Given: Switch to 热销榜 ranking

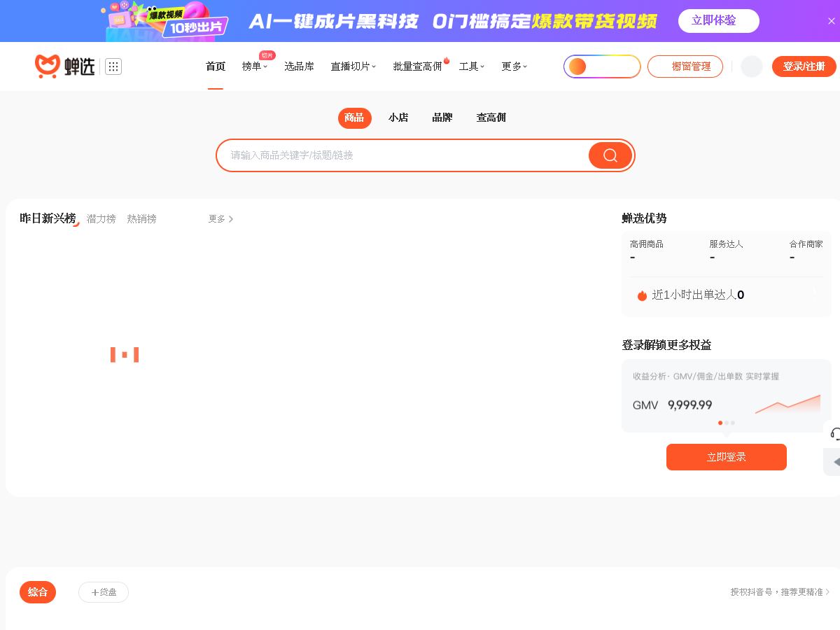Looking at the screenshot, I should (x=142, y=219).
